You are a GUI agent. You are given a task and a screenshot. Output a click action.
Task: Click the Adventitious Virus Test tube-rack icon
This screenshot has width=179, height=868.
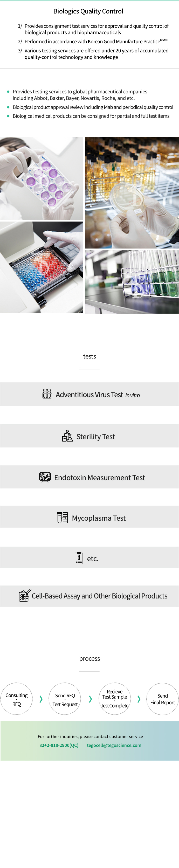pos(47,394)
